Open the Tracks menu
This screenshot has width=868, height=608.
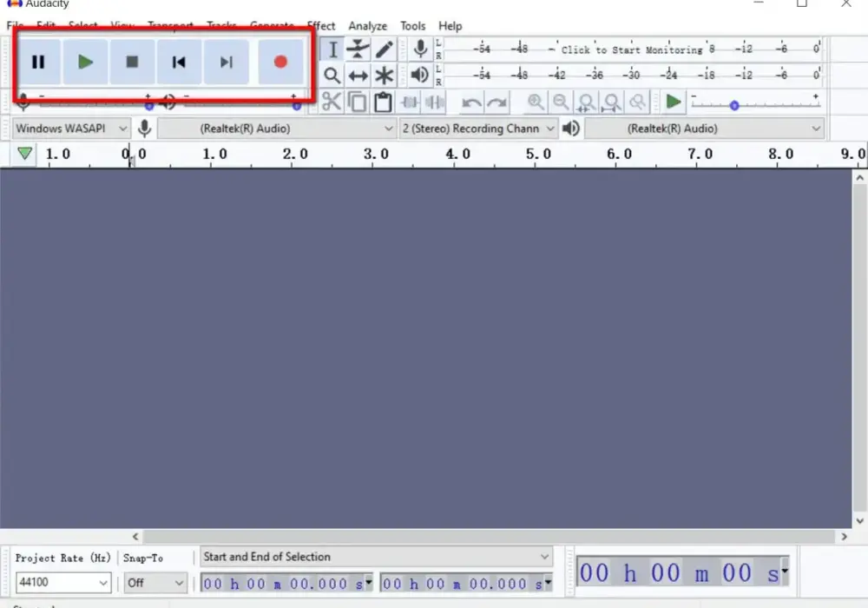tap(221, 26)
